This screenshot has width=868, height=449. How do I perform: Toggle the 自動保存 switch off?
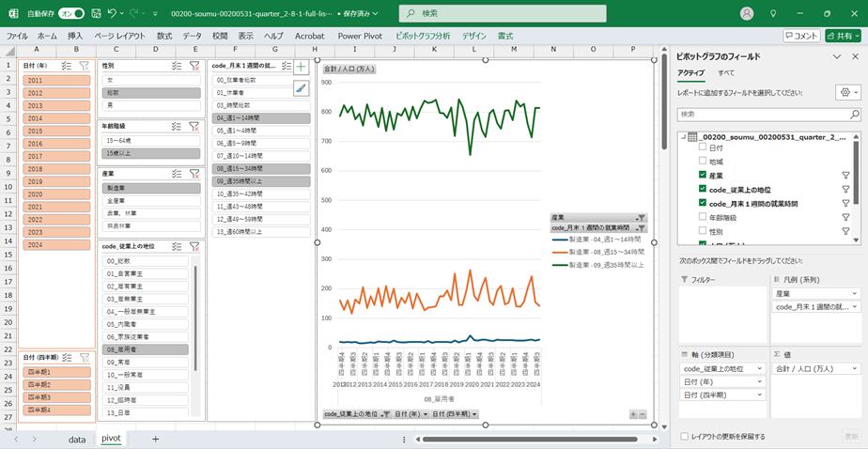(70, 14)
